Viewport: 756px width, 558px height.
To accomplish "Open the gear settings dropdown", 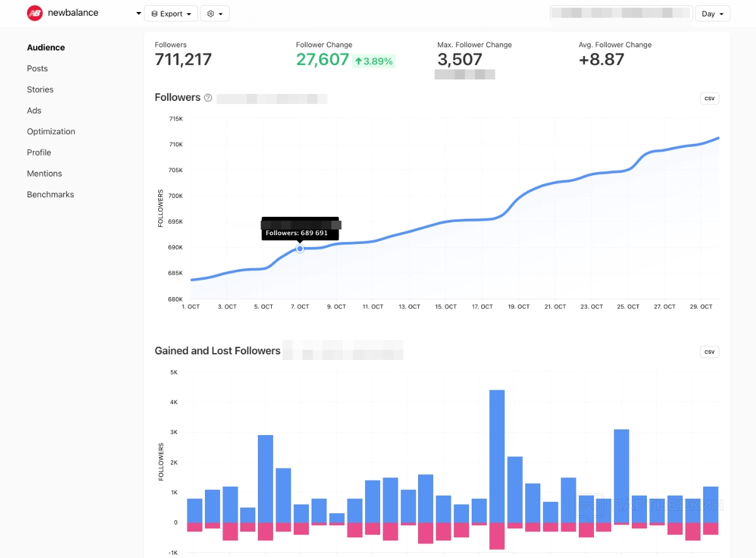I will (x=214, y=14).
